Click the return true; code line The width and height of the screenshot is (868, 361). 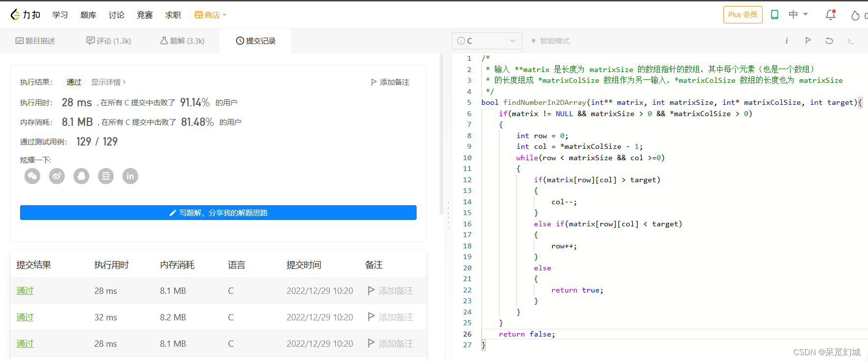(x=577, y=290)
